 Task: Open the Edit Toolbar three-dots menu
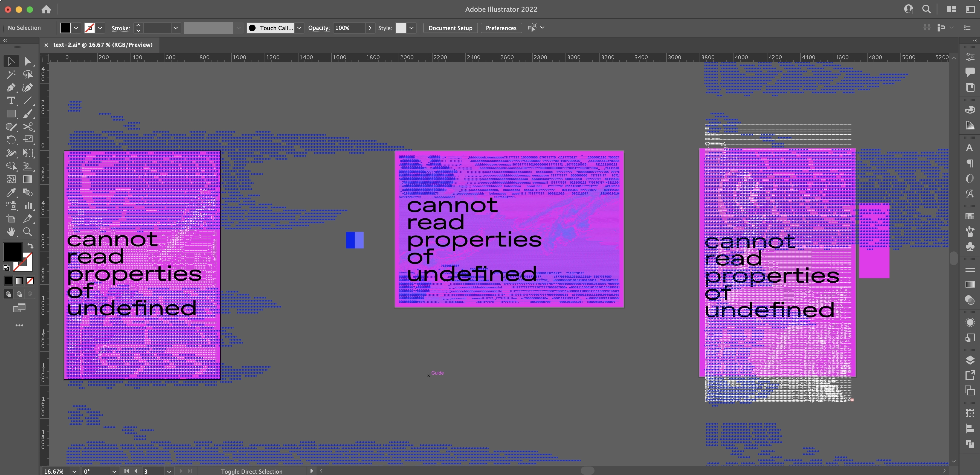[19, 325]
